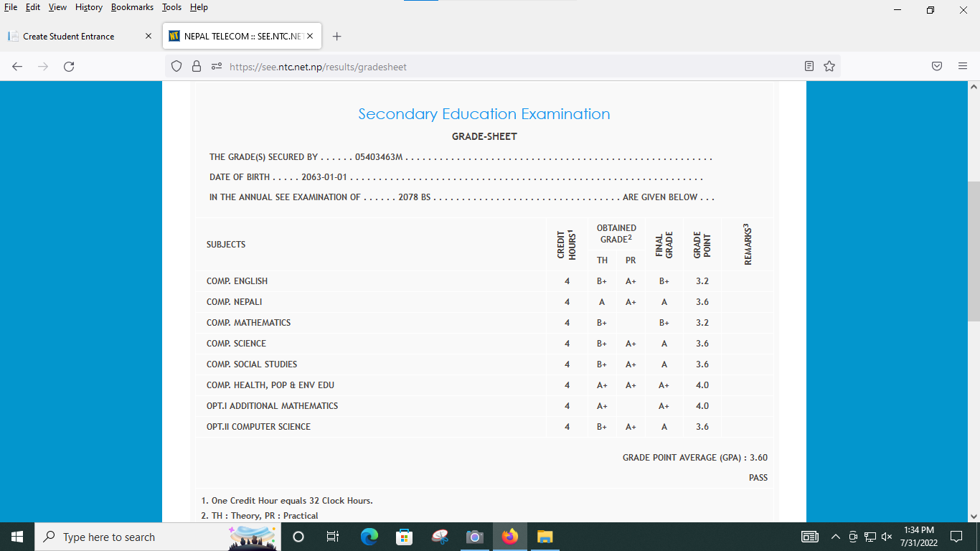This screenshot has height=551, width=980.
Task: Click the page vertical scrollbar thumb
Action: pos(974,251)
